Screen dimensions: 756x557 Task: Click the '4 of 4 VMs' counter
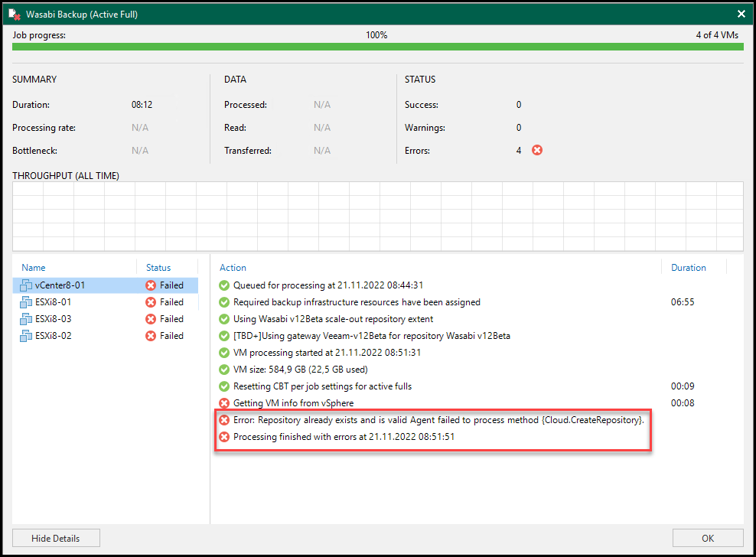[717, 35]
